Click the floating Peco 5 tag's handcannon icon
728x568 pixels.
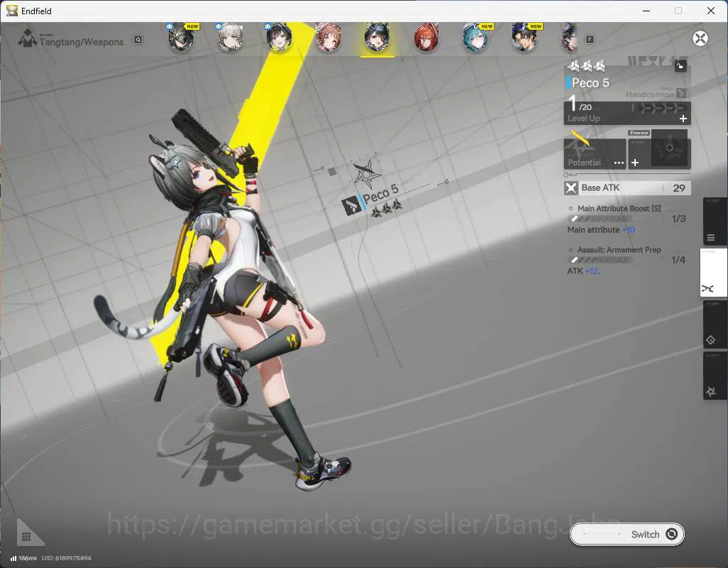click(x=351, y=205)
